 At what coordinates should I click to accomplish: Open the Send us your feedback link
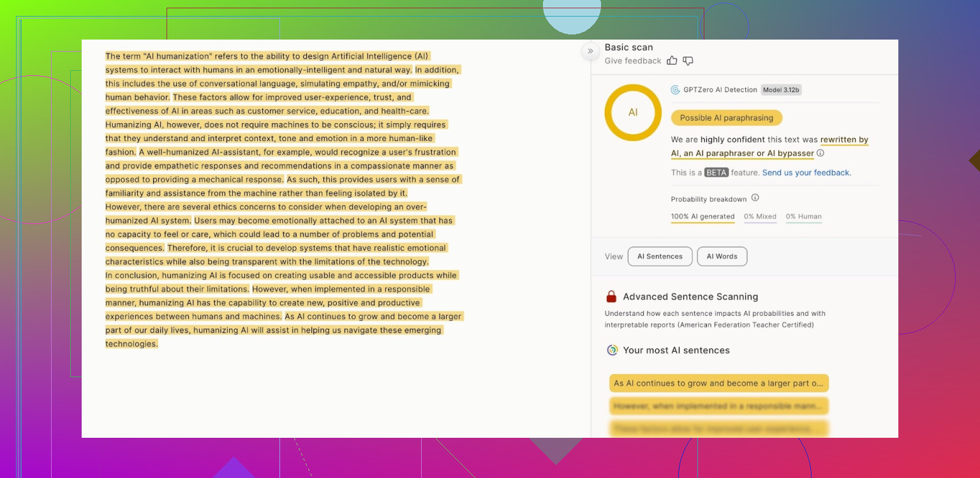point(806,173)
